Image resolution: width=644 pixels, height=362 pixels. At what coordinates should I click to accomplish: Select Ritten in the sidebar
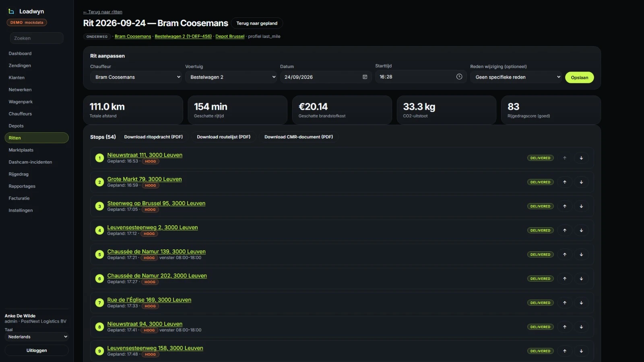point(37,138)
